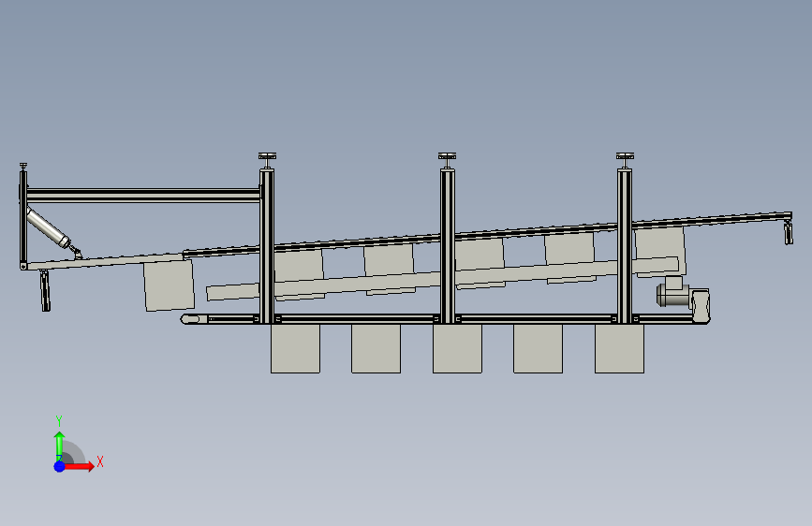The image size is (812, 526).
Task: Click the green Y axis arrow of the triad
Action: [x=60, y=446]
